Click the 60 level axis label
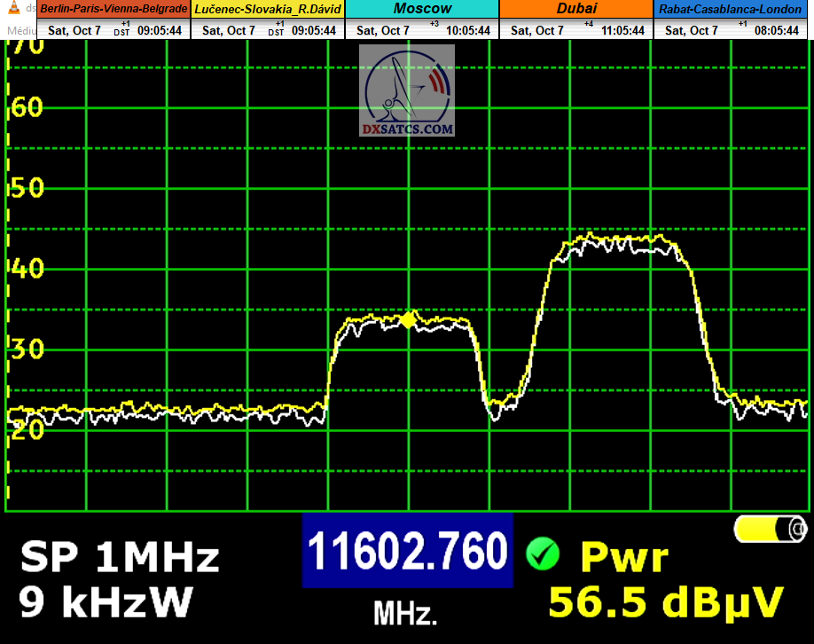Screen dimensions: 814x644 (25, 108)
